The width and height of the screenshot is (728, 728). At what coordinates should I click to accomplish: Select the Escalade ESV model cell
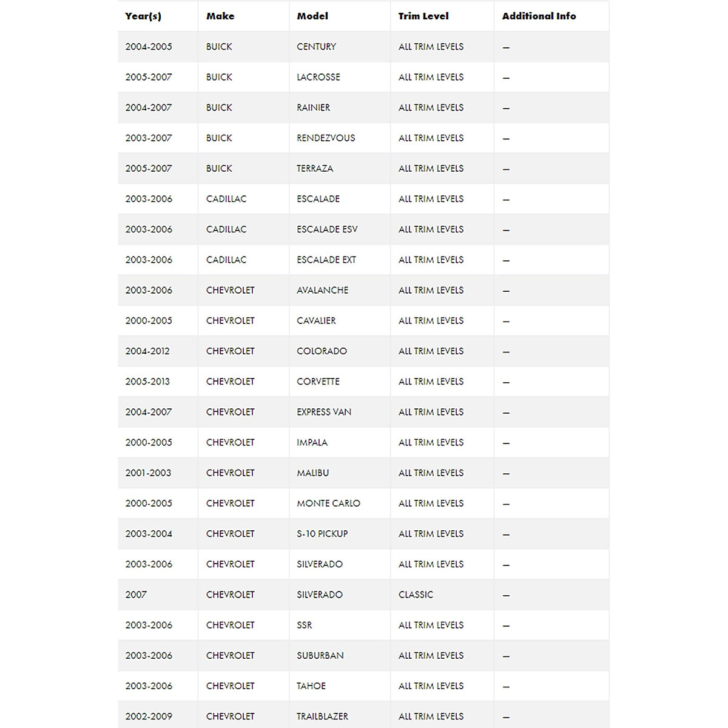327,229
